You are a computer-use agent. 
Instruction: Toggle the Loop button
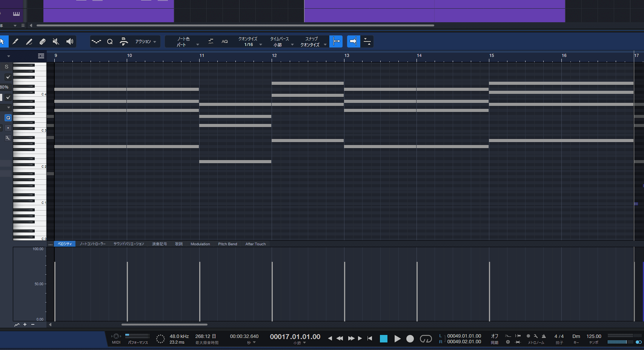[426, 339]
